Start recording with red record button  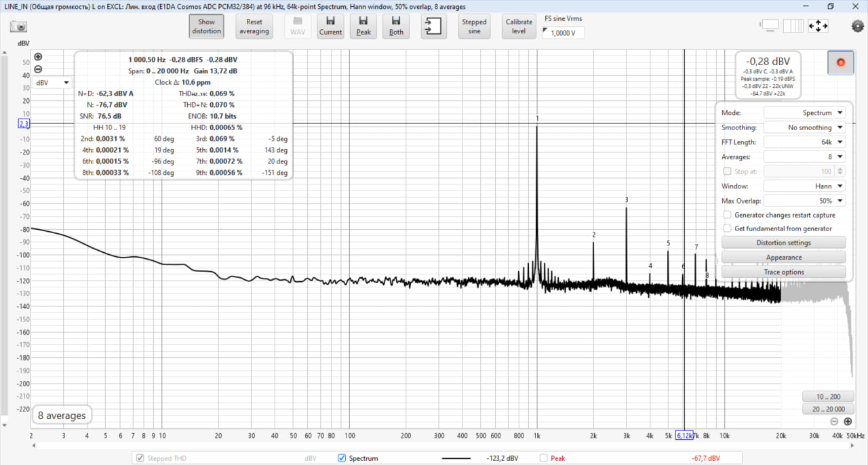[x=841, y=62]
